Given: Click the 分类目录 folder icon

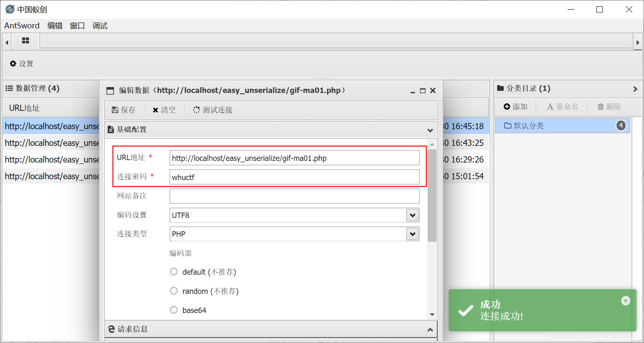Looking at the screenshot, I should [500, 88].
